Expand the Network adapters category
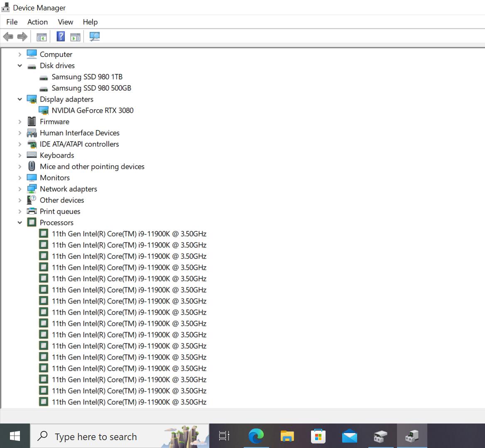 [20, 189]
